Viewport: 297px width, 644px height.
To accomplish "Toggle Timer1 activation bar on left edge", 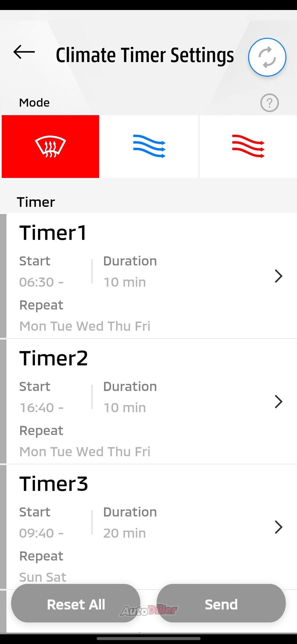I will coord(3,276).
